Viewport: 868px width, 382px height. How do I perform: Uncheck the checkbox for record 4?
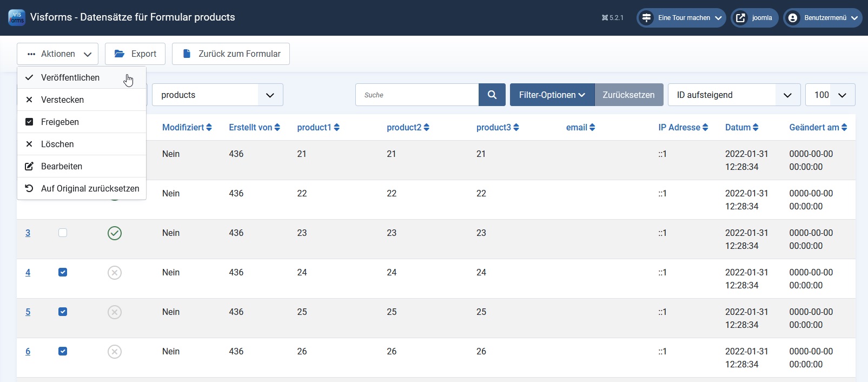63,272
